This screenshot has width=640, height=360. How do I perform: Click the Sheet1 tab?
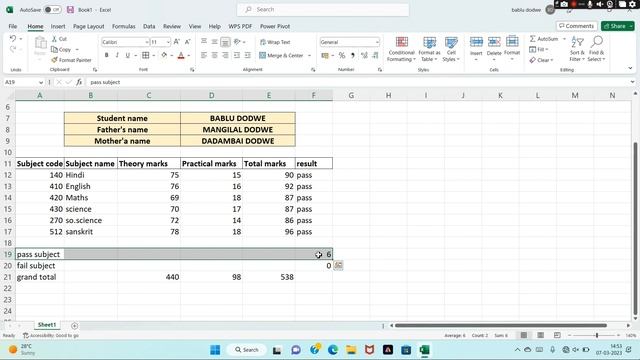click(x=47, y=325)
